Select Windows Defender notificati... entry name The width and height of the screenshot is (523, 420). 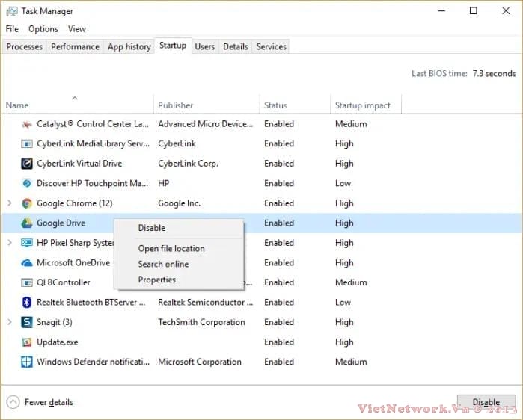93,362
